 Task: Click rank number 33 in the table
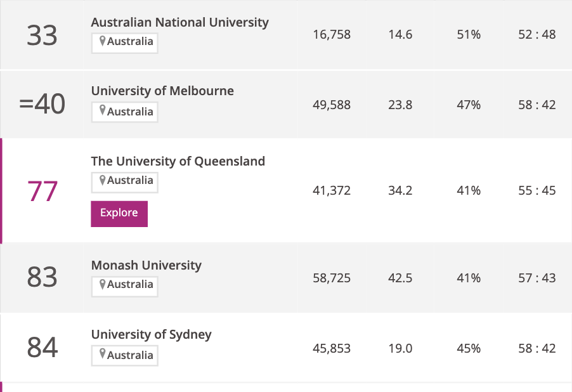click(x=42, y=36)
